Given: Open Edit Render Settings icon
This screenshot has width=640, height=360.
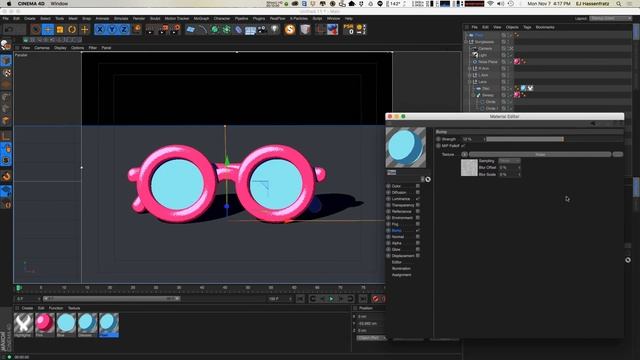Looking at the screenshot, I should [176, 29].
